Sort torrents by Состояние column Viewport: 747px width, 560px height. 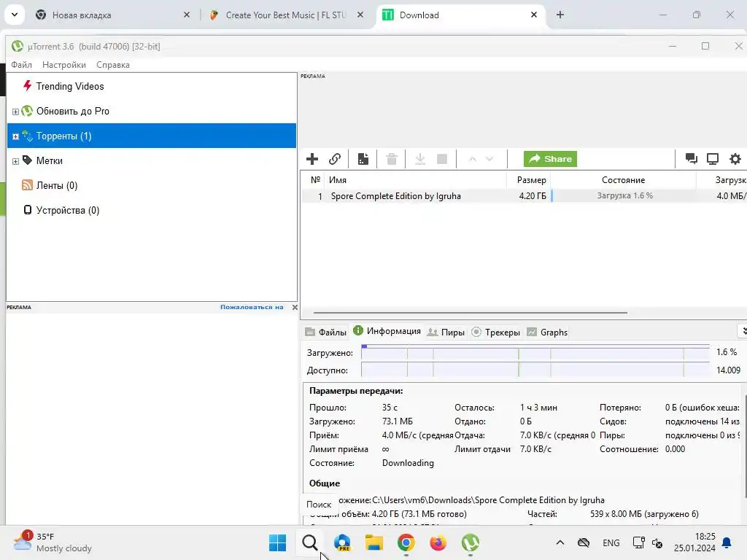[x=623, y=180]
